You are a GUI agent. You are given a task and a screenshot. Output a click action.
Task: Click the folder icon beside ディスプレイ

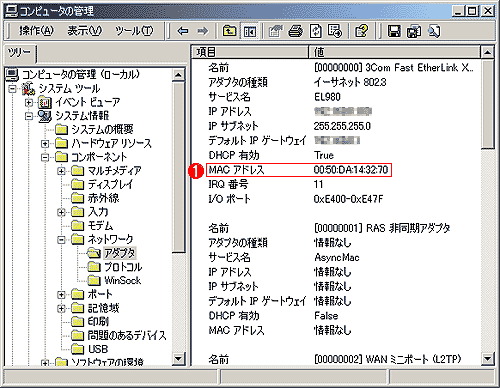(78, 184)
